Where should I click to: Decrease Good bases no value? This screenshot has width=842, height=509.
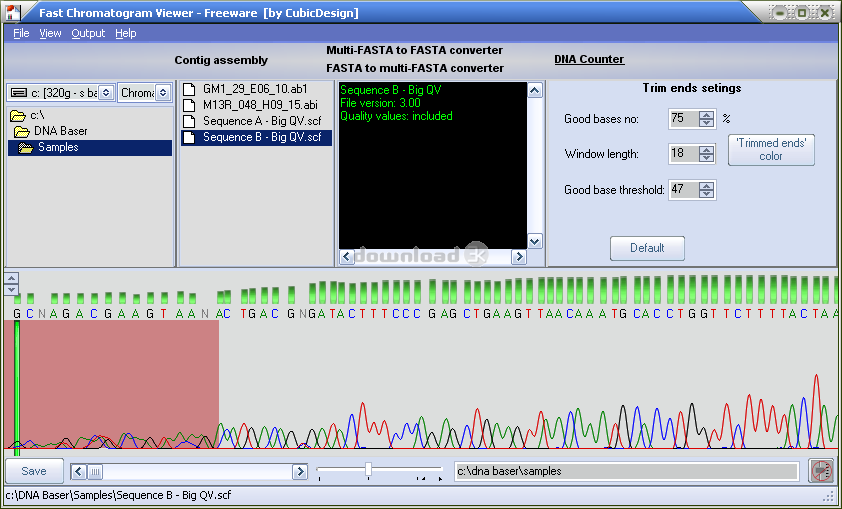pos(707,123)
